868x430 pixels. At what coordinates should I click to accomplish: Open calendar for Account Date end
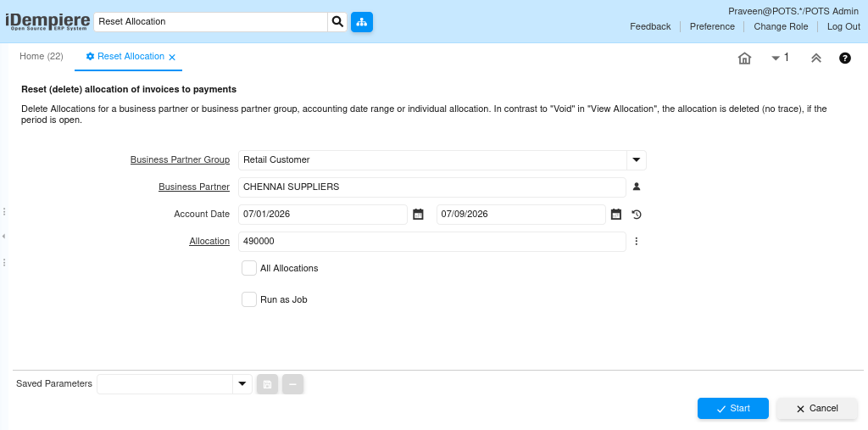tap(616, 214)
